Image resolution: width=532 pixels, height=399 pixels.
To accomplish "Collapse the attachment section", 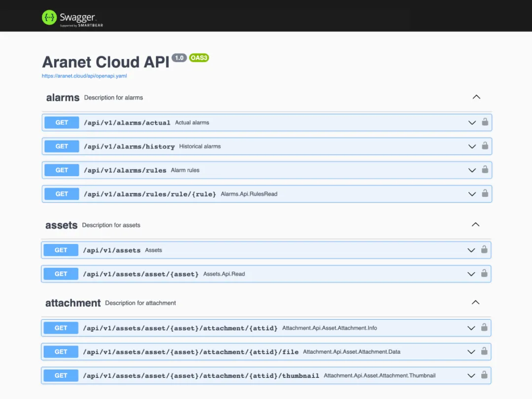I will point(476,303).
